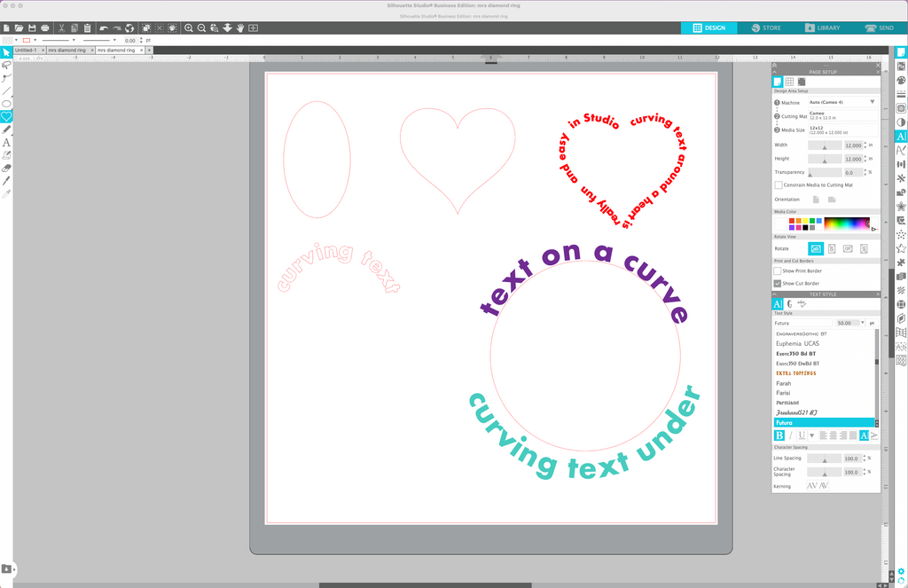Click the Paste clipboard icon

(x=87, y=27)
